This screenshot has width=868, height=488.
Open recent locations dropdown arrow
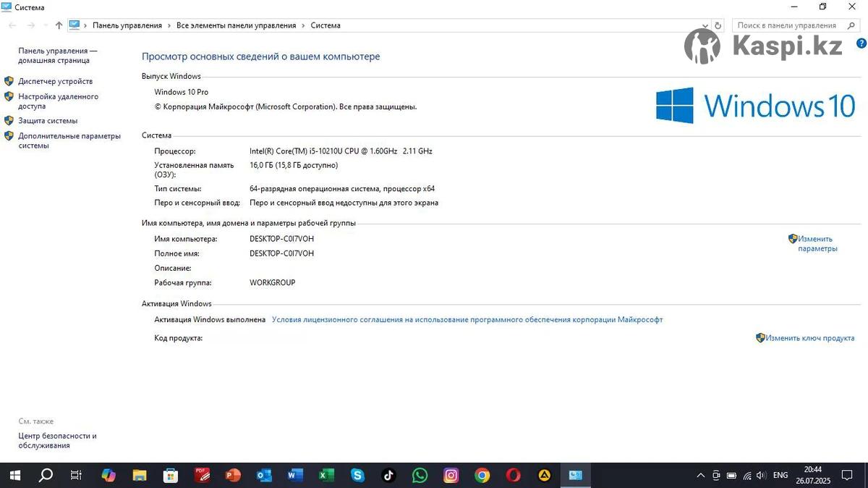click(46, 25)
